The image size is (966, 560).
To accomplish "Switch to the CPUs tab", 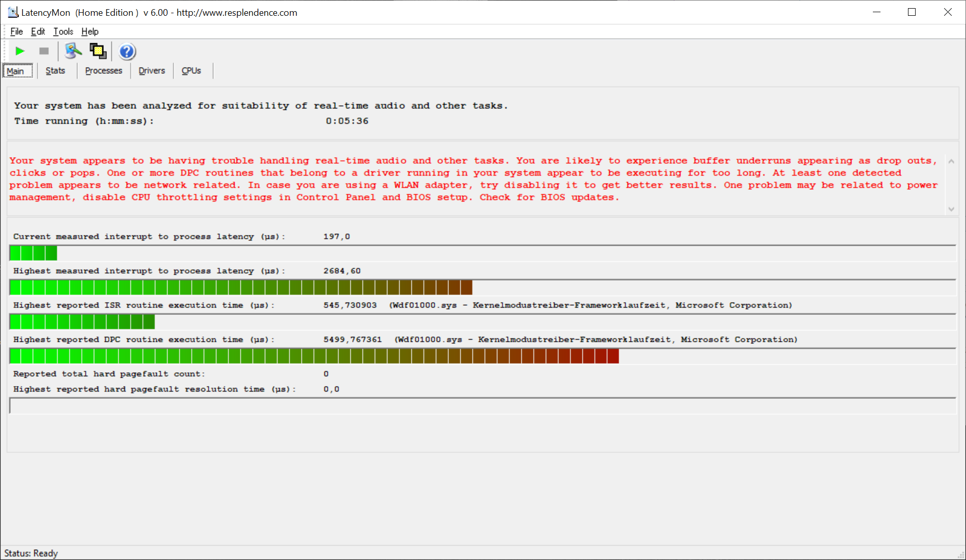I will point(191,71).
